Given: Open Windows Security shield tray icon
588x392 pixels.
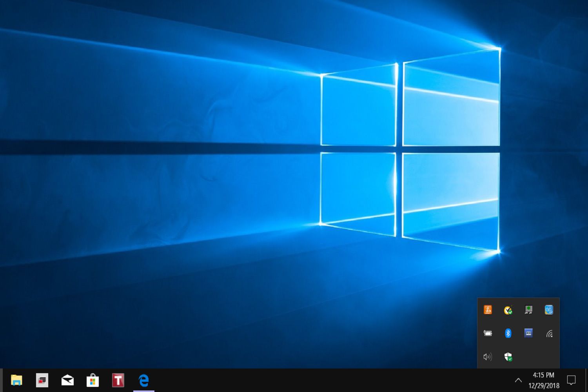Looking at the screenshot, I should (508, 357).
